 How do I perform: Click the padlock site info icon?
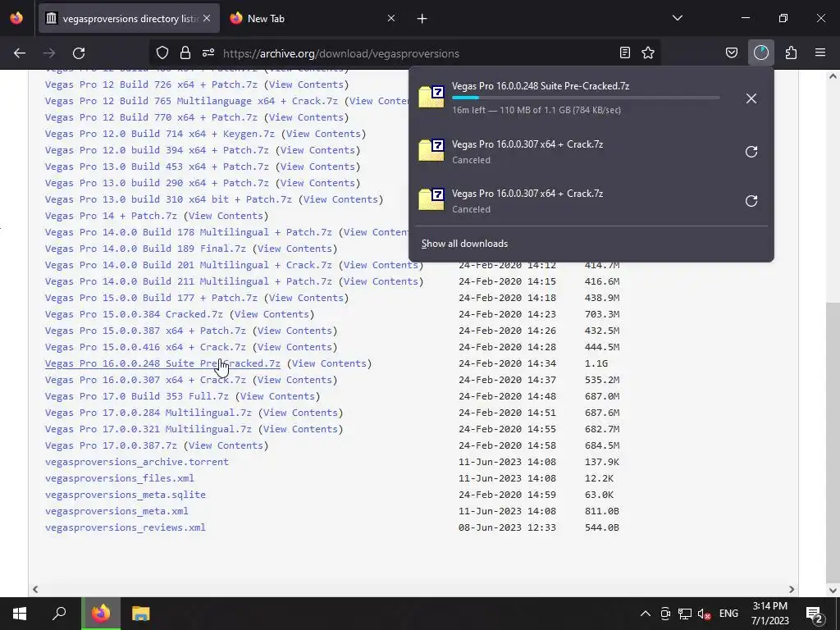click(x=185, y=53)
